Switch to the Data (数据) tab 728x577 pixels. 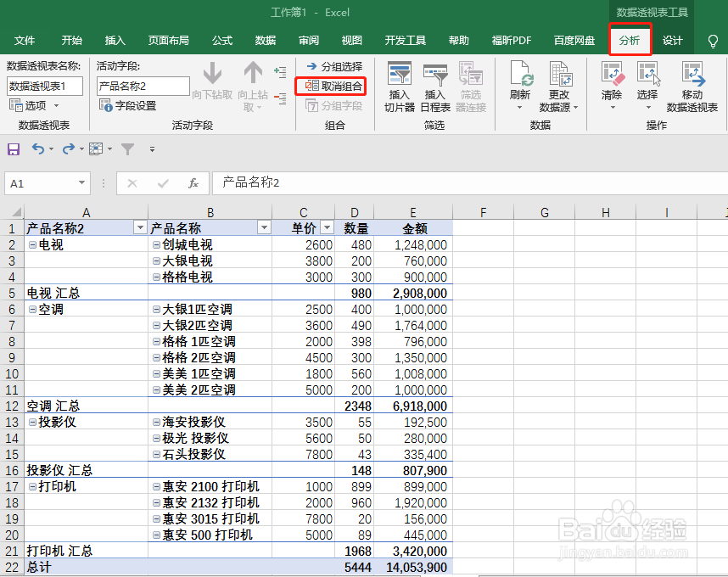click(265, 41)
